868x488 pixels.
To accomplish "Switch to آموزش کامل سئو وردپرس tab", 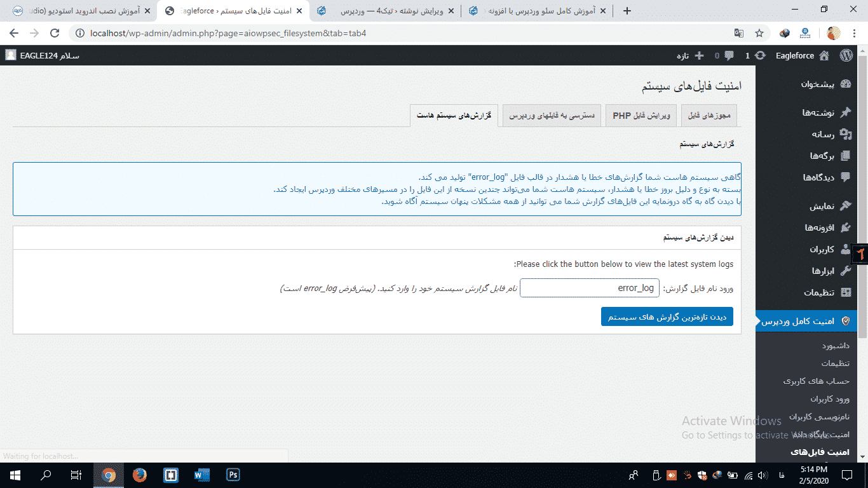I will 537,11.
